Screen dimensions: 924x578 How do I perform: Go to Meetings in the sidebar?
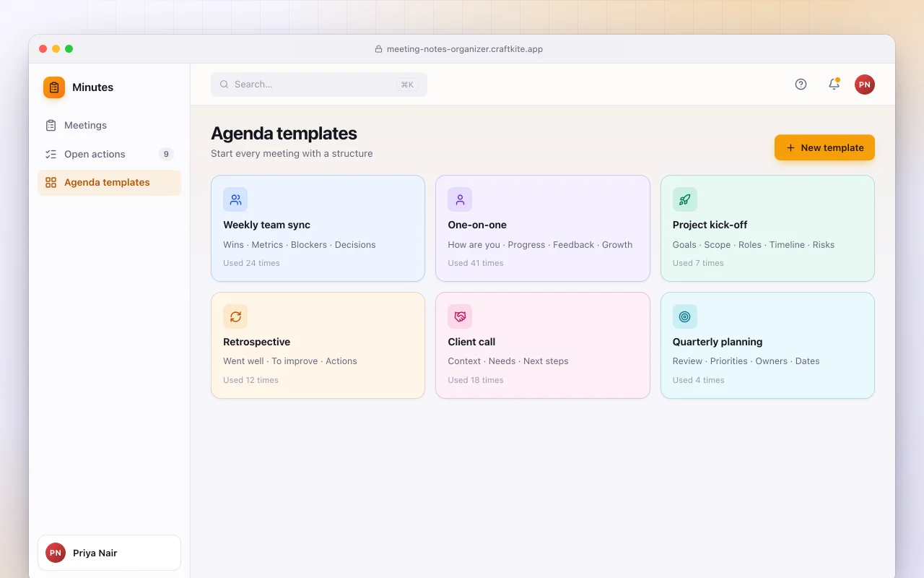click(x=109, y=126)
